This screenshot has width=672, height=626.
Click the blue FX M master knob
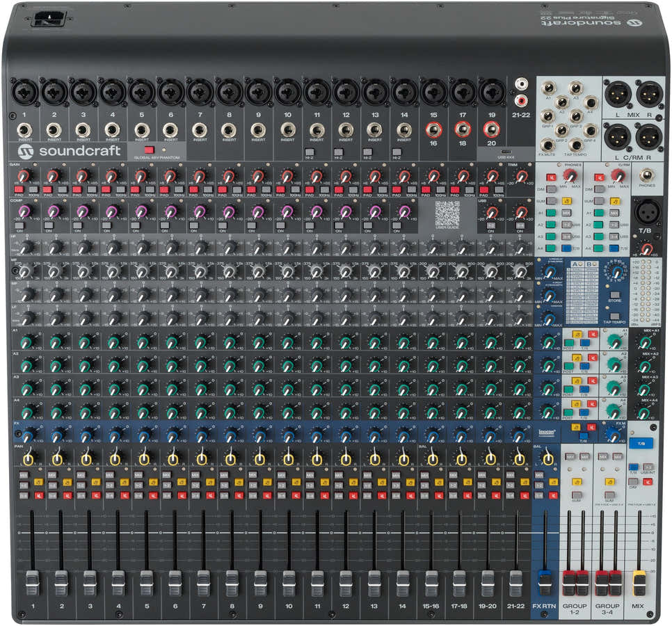click(x=614, y=435)
